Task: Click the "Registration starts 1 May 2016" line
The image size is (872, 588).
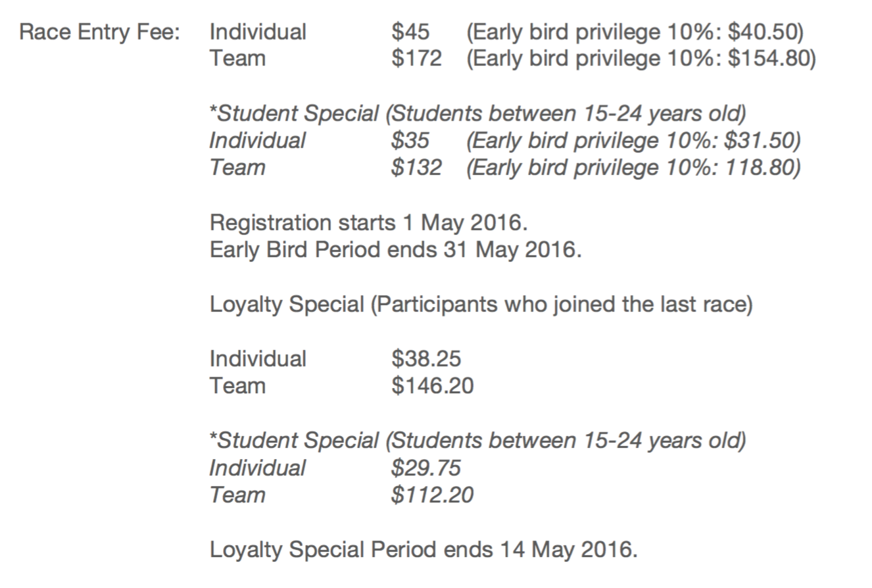Action: pyautogui.click(x=368, y=222)
